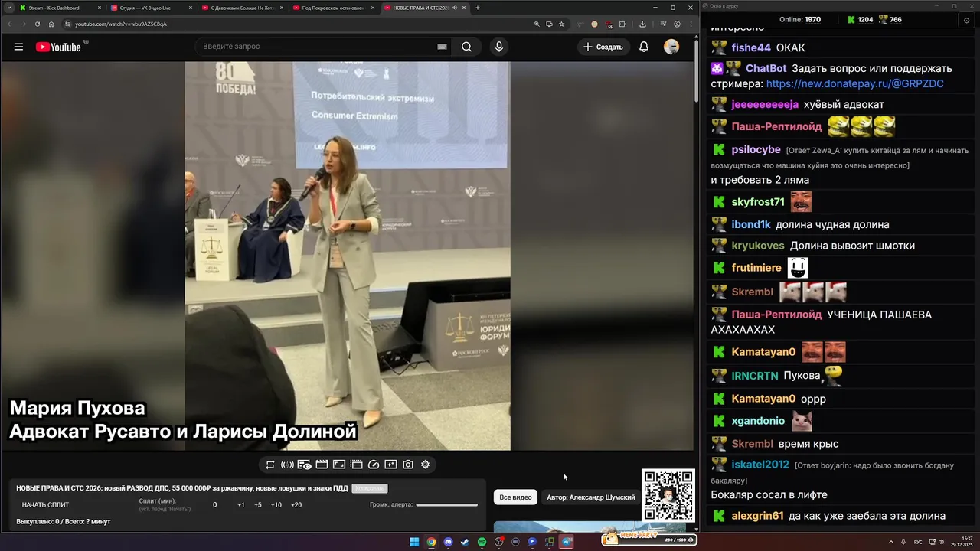This screenshot has height=551, width=980.
Task: Open browser downloads icon
Action: click(x=642, y=24)
